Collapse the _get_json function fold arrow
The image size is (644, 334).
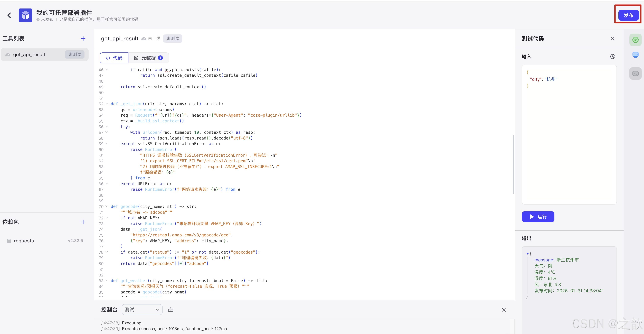coord(107,104)
